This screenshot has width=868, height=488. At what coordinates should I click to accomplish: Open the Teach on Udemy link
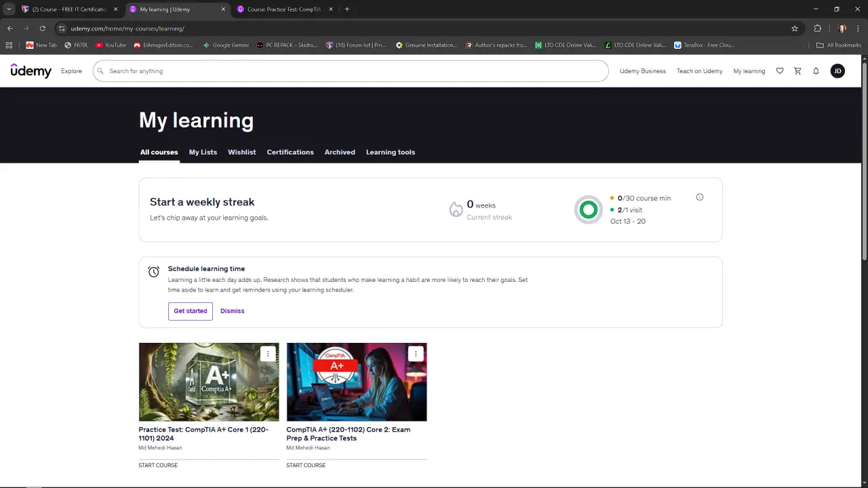[699, 71]
